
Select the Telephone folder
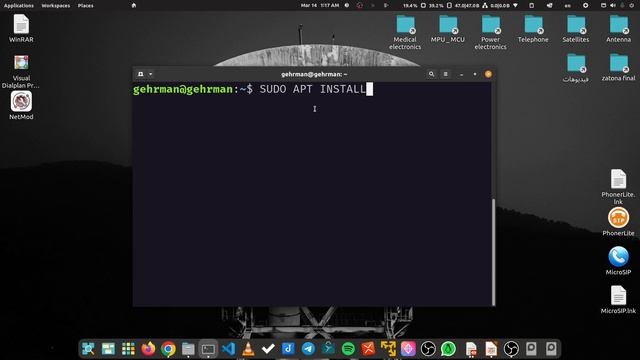click(533, 29)
